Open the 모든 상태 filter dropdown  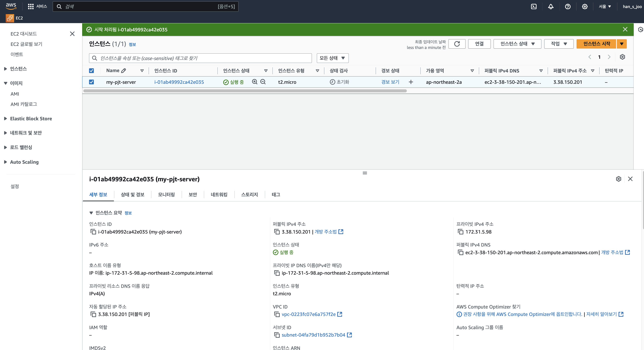[x=333, y=58]
